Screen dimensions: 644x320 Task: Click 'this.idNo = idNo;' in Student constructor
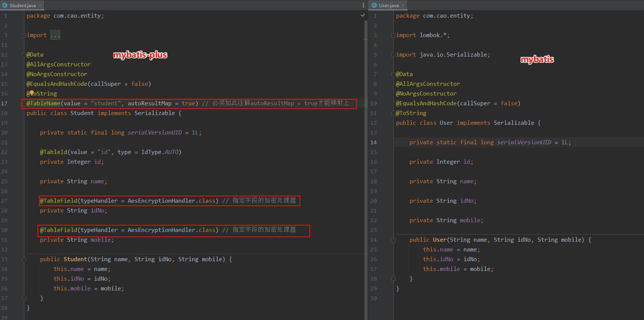(x=82, y=279)
